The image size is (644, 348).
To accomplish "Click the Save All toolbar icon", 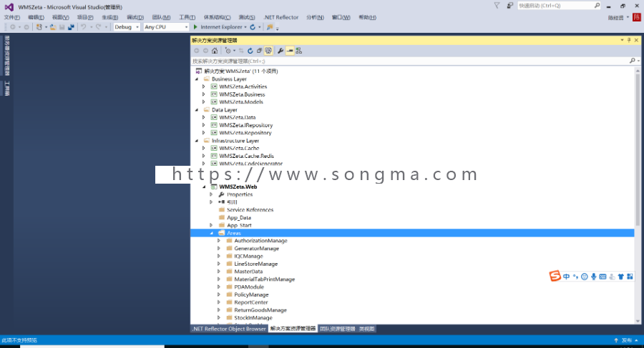I will (71, 27).
